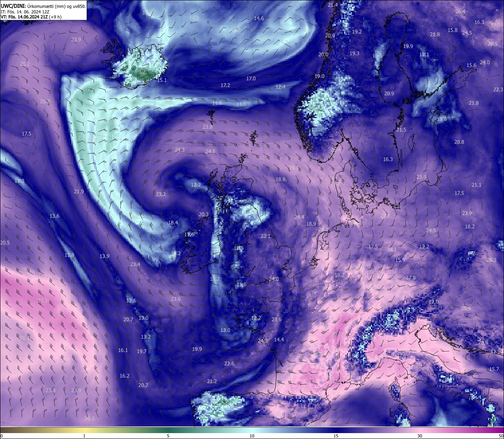This screenshot has height=439, width=504.
Task: Click the VT valid time line 21Z
Action: coord(31,17)
